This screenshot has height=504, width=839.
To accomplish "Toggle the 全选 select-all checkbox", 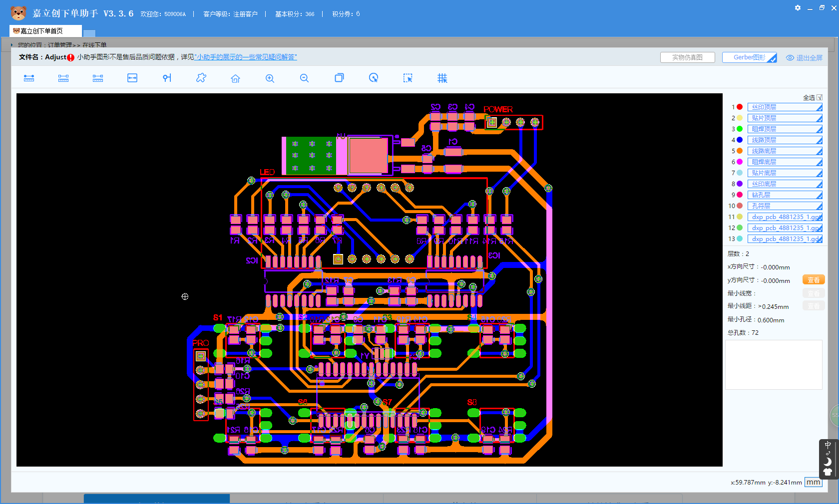I will 820,98.
